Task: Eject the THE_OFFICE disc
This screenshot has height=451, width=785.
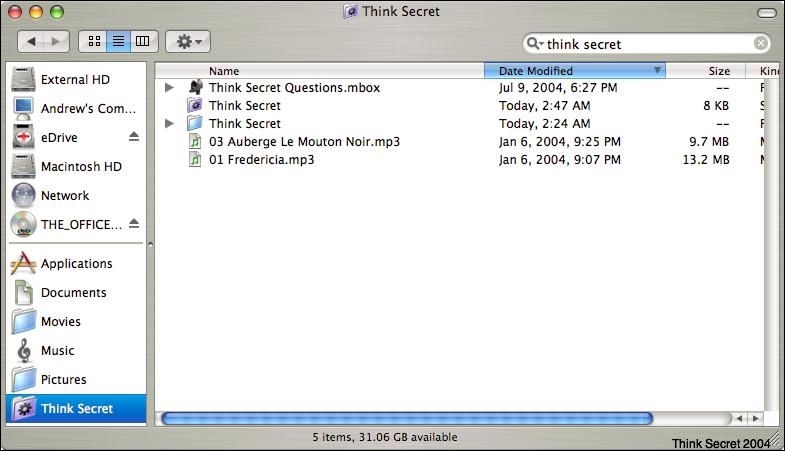Action: pyautogui.click(x=134, y=223)
